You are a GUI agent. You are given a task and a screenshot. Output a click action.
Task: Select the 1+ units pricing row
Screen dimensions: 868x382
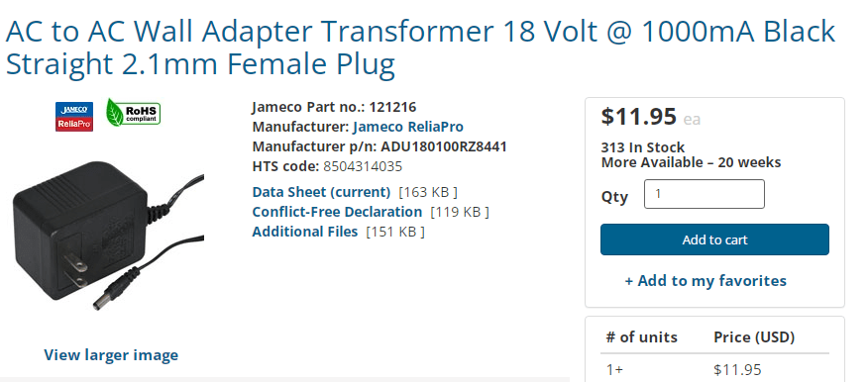[x=714, y=369]
